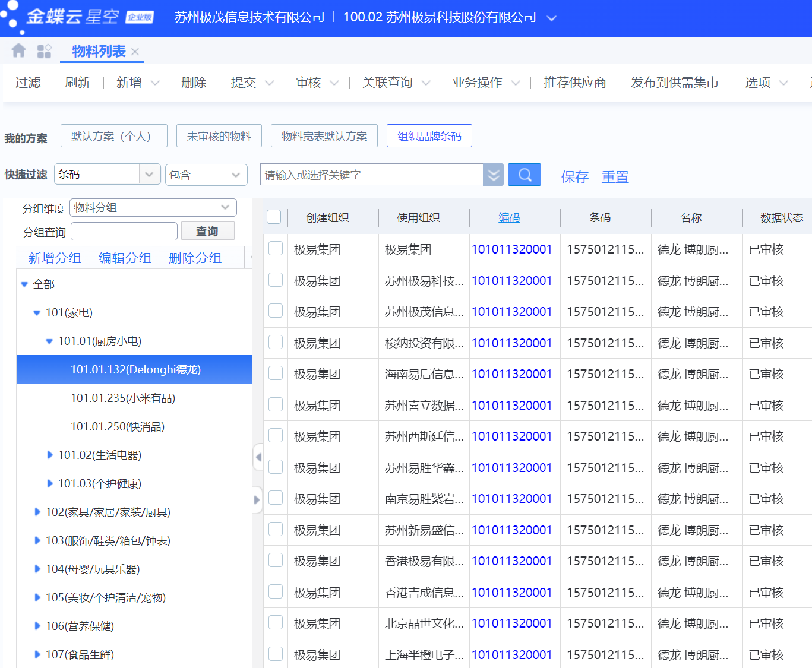812x668 pixels.
Task: Click 刷新 to reload the list
Action: pos(78,83)
